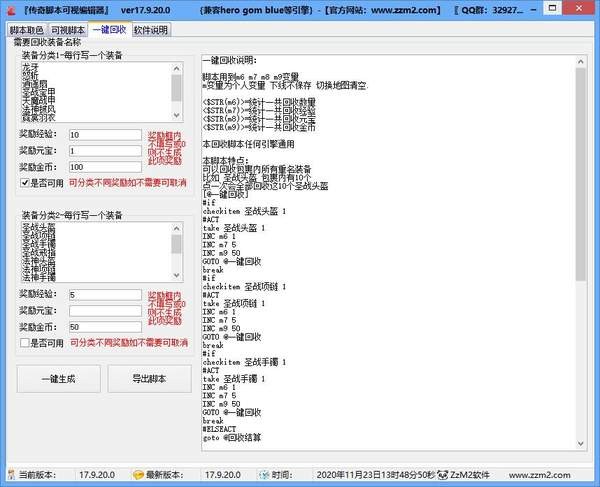
Task: Click the 时间 clock icon in the status bar
Action: [x=264, y=474]
